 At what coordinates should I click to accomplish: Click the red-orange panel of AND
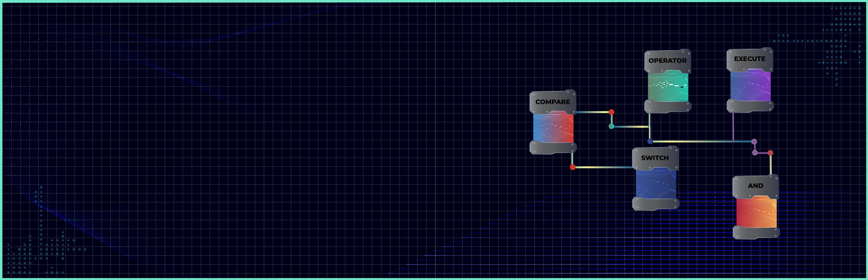point(757,213)
